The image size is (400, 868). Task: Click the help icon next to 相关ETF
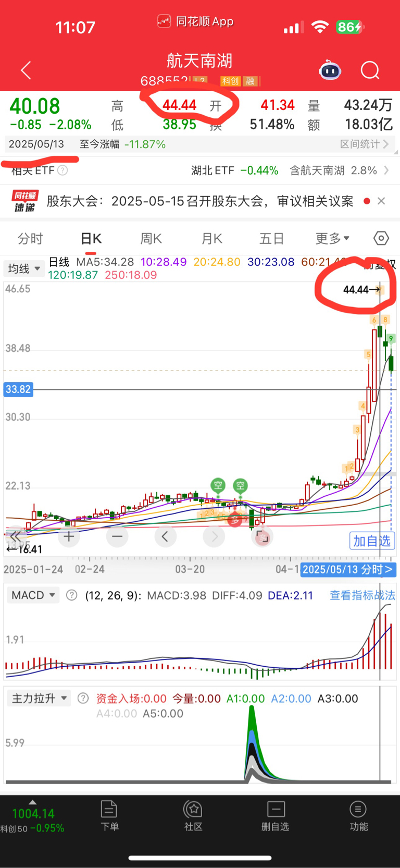pos(63,170)
